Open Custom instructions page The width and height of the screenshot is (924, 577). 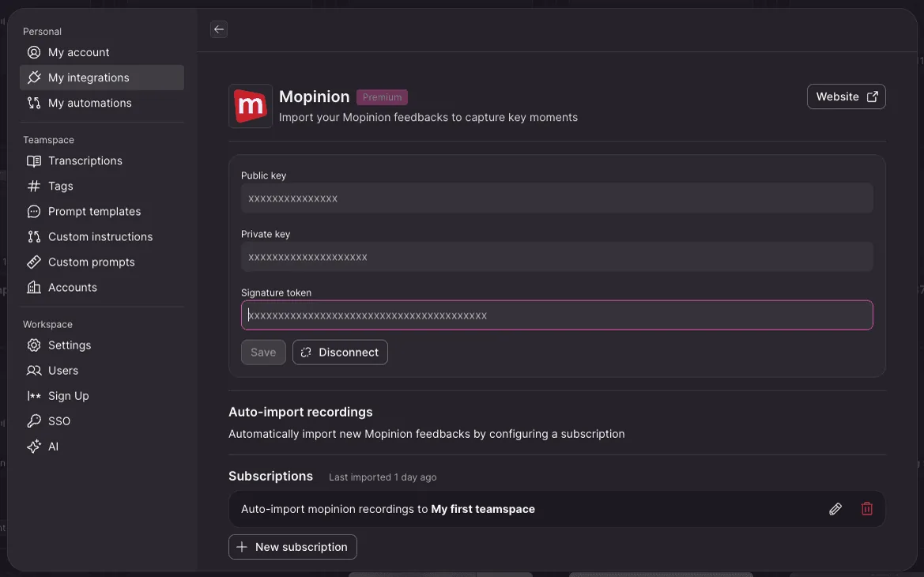pyautogui.click(x=101, y=237)
